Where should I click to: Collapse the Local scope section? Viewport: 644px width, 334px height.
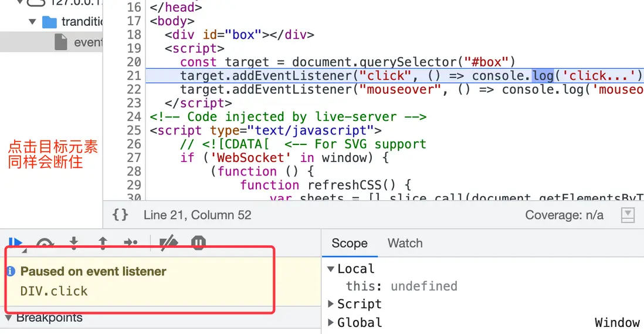point(331,269)
